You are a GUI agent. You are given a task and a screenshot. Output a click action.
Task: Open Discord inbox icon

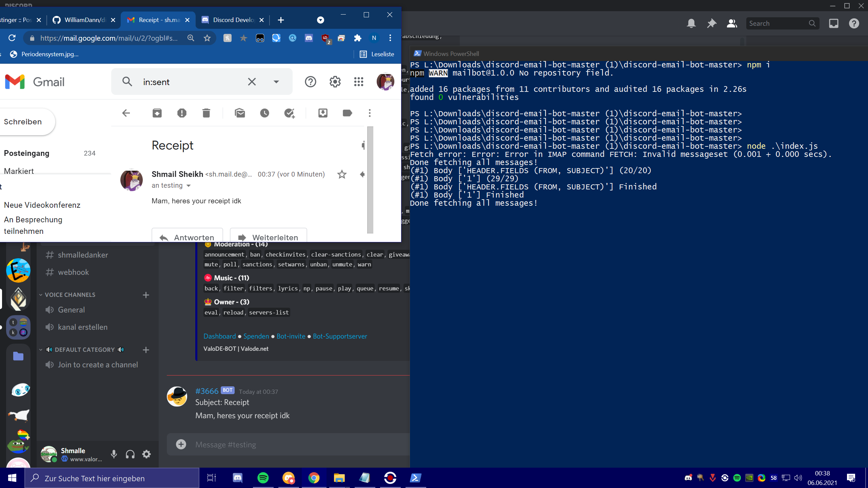tap(833, 23)
